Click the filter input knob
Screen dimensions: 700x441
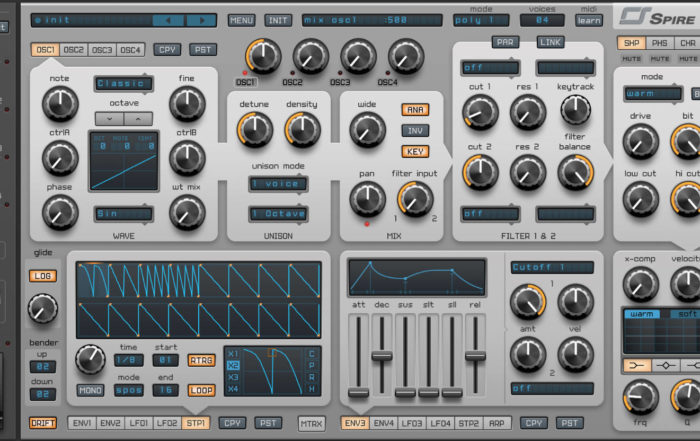[415, 199]
